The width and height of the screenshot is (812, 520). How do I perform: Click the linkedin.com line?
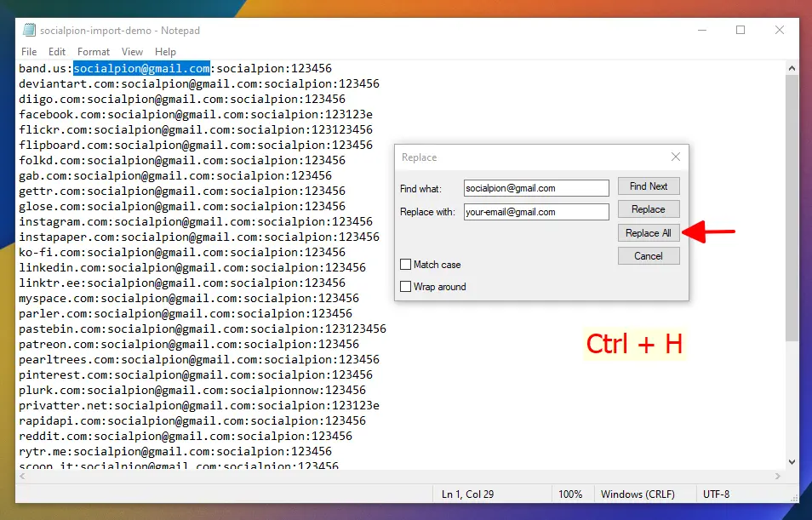pos(192,268)
